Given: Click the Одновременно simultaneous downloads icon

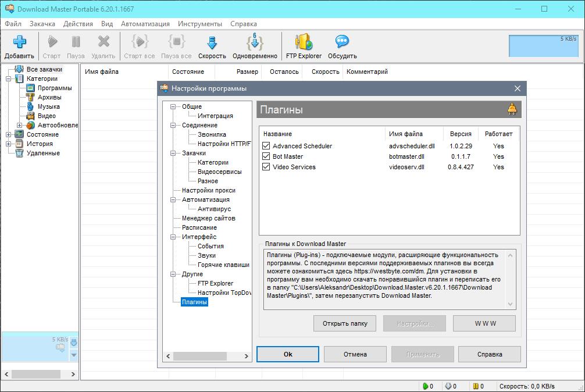Looking at the screenshot, I should pyautogui.click(x=255, y=42).
